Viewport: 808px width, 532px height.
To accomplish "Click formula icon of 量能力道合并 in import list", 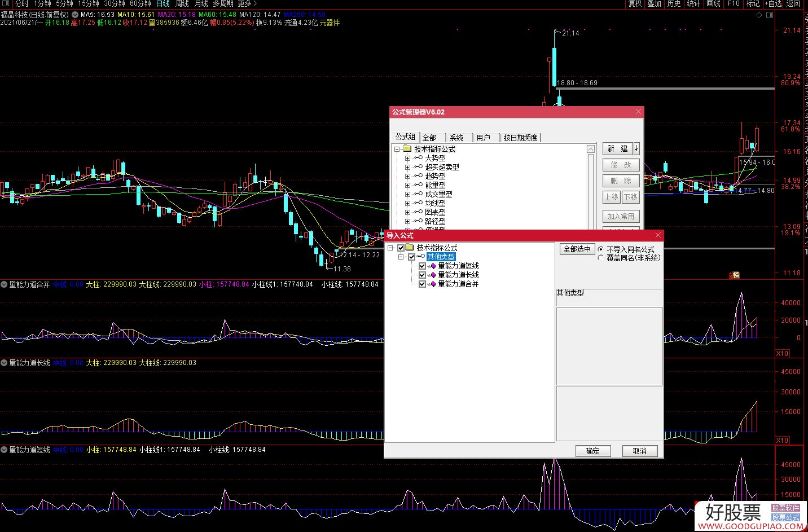I will [433, 284].
